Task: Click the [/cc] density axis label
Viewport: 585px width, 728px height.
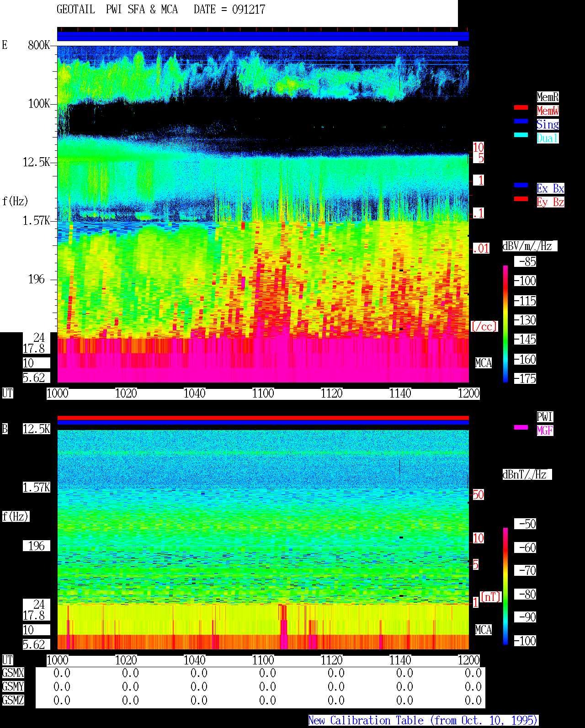Action: point(484,326)
